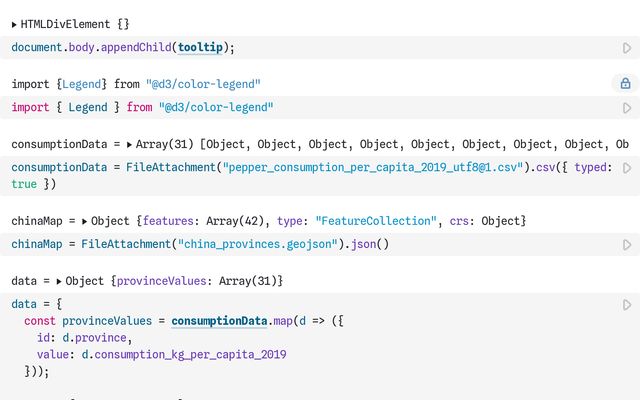The width and height of the screenshot is (640, 400).
Task: Run the document.body.appendChild cell
Action: click(x=627, y=48)
